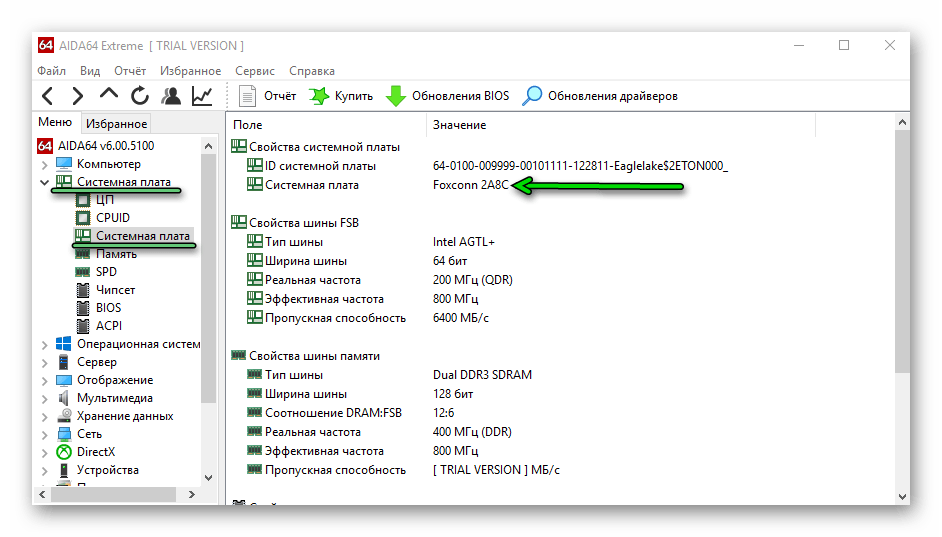Expand the Компьютер tree node
Screen dimensions: 942x537
[x=44, y=164]
